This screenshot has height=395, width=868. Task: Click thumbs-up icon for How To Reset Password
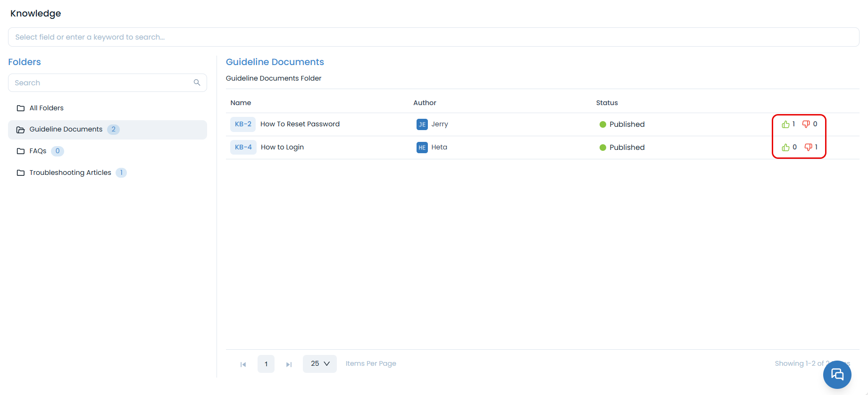pos(785,124)
